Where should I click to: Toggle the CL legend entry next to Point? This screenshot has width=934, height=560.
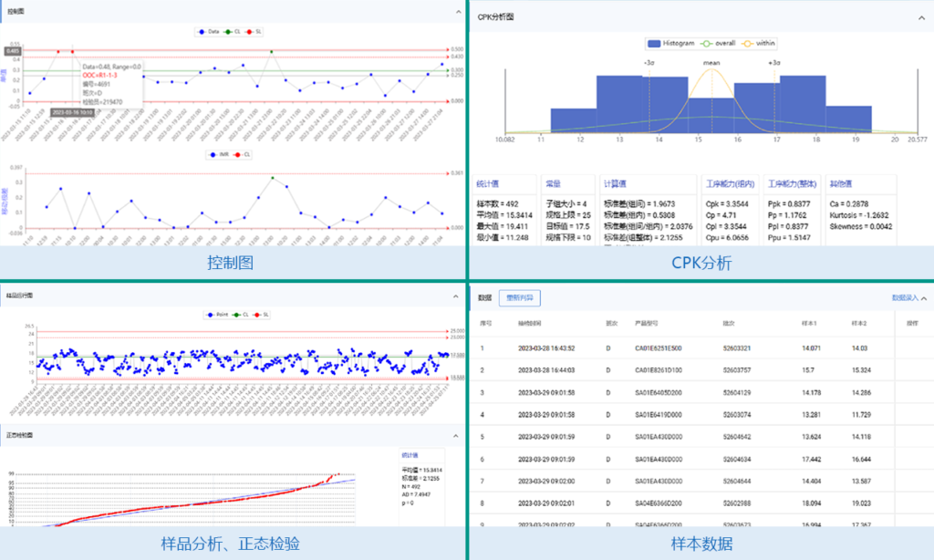[x=241, y=315]
